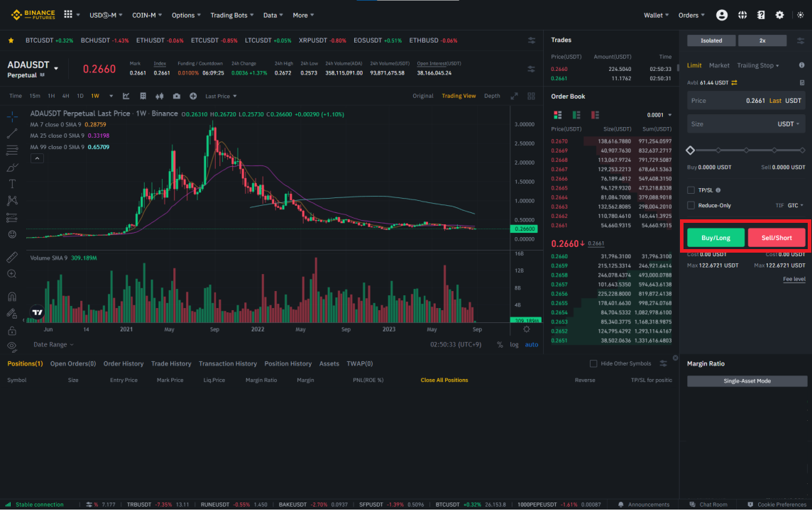This screenshot has width=812, height=511.
Task: Change the candlestick chart style icon
Action: [160, 96]
